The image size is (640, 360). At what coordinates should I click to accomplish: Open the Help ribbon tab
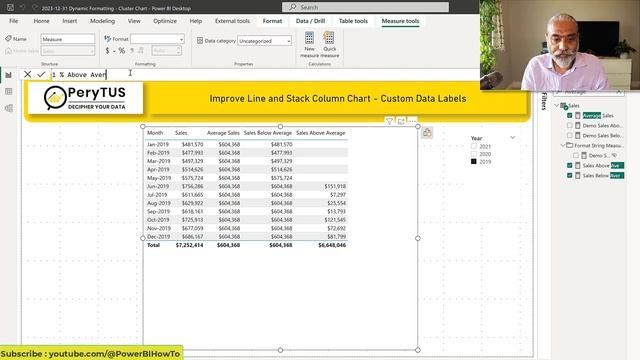click(x=196, y=21)
